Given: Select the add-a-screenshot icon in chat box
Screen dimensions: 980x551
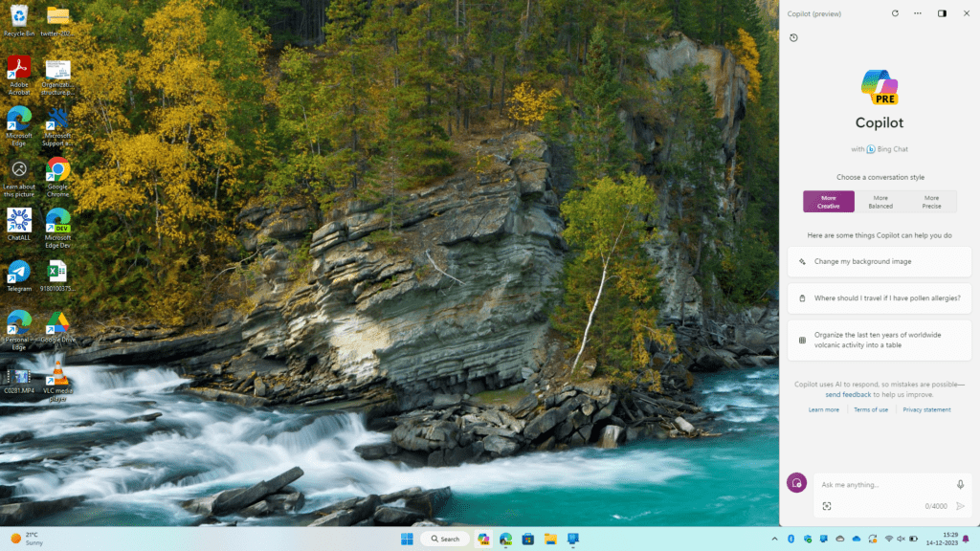Looking at the screenshot, I should [827, 505].
